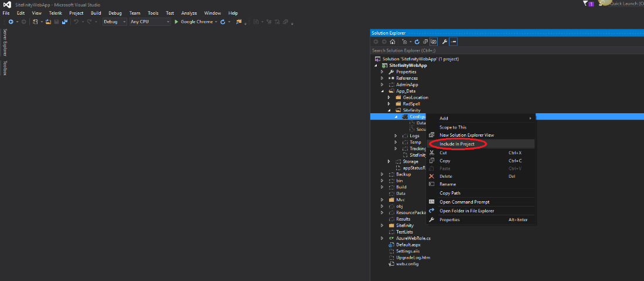Choose Open Folder in File Explorer
This screenshot has height=281, width=644.
point(481,211)
